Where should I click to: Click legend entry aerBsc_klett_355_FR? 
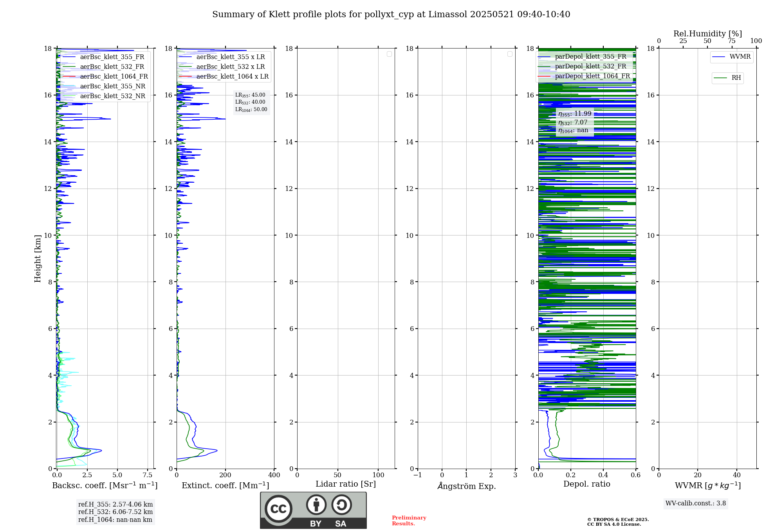point(112,57)
